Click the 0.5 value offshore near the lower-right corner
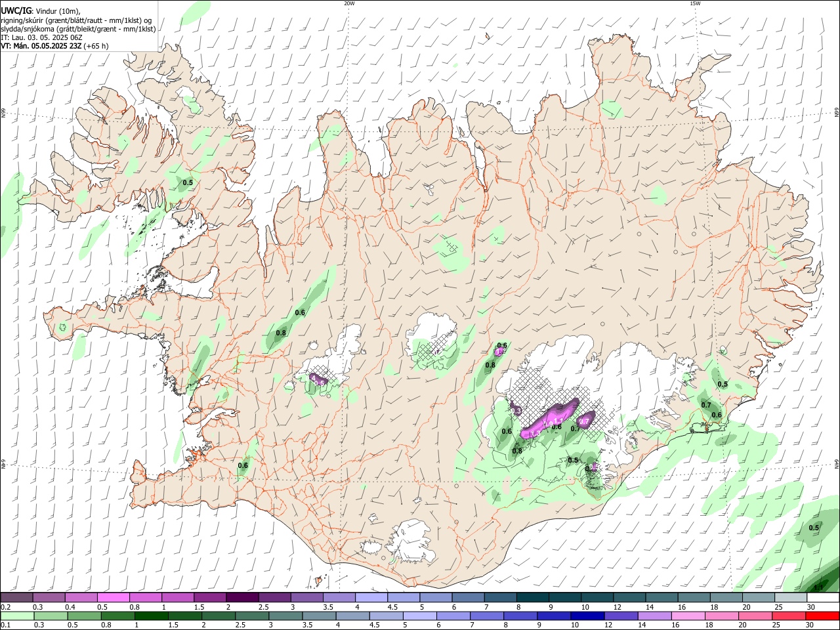 [814, 528]
